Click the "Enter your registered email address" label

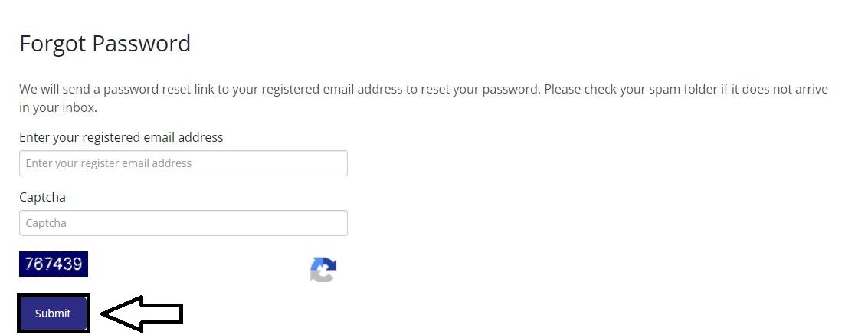tap(121, 137)
